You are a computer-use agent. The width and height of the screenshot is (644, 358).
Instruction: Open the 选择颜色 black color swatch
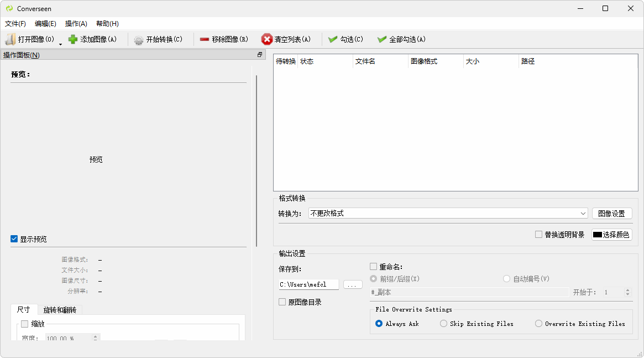(611, 235)
